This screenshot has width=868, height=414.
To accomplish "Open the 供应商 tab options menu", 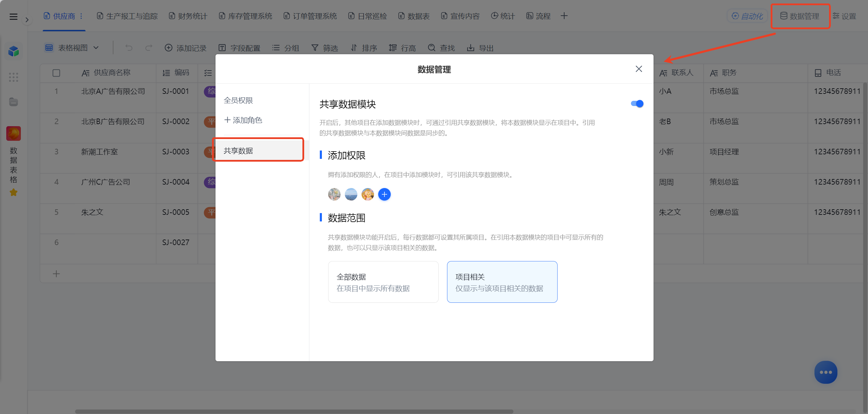I will [x=81, y=16].
